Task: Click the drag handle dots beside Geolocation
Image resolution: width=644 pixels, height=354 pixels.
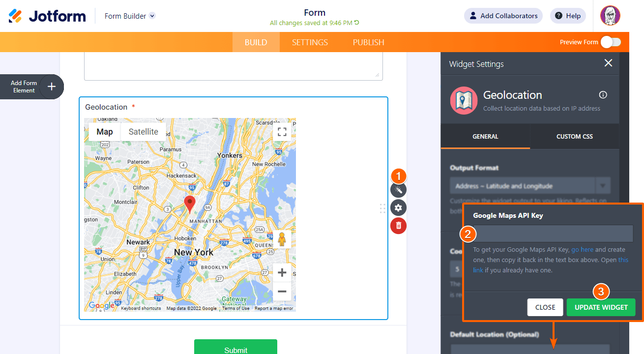Action: (x=382, y=208)
